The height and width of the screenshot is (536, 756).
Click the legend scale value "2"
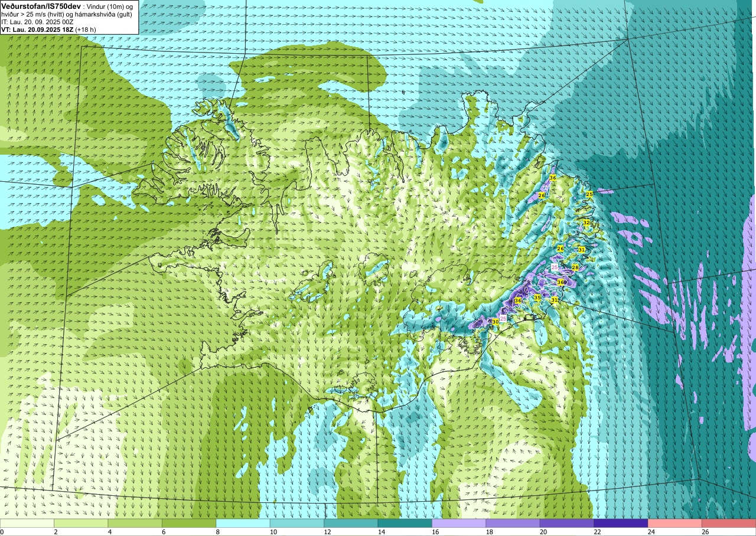coord(56,532)
